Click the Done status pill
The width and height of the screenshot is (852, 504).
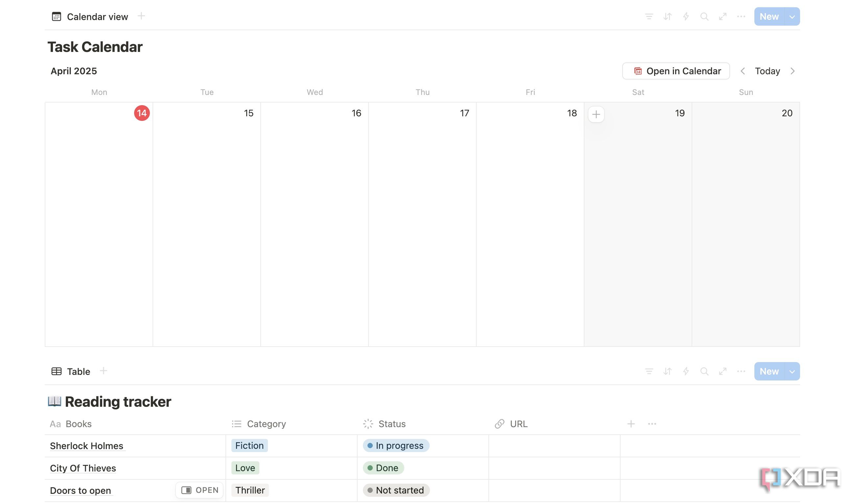pos(383,468)
